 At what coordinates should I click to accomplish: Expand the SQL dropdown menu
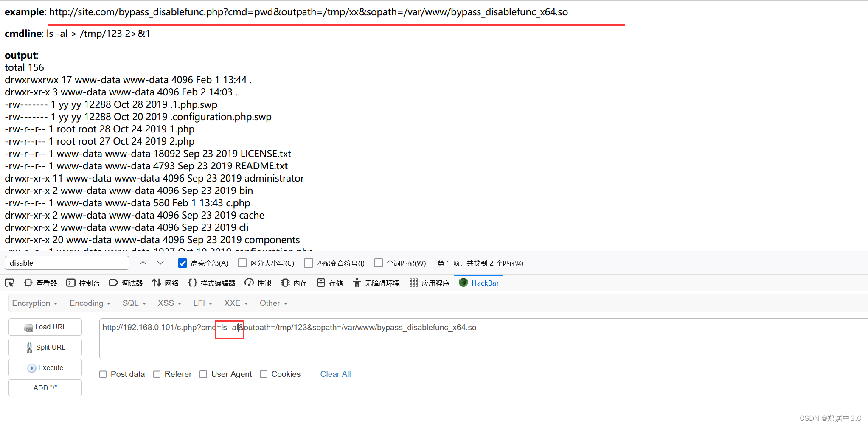coord(134,303)
